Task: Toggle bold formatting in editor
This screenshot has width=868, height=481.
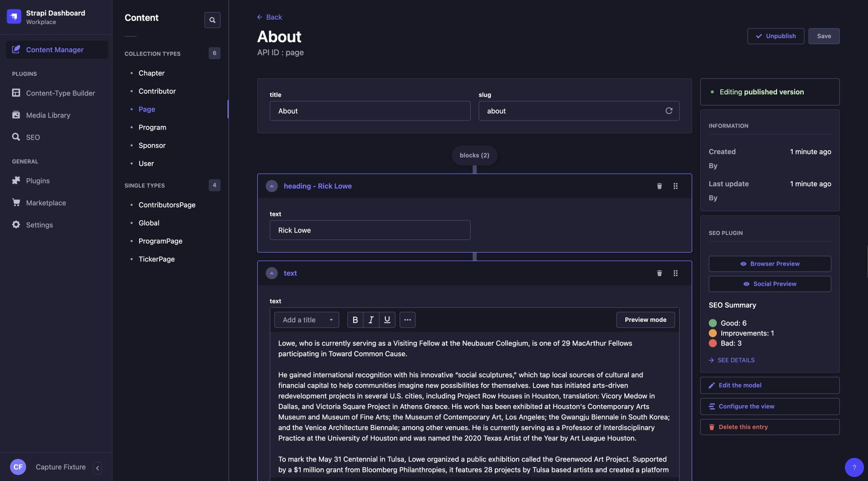Action: (355, 320)
